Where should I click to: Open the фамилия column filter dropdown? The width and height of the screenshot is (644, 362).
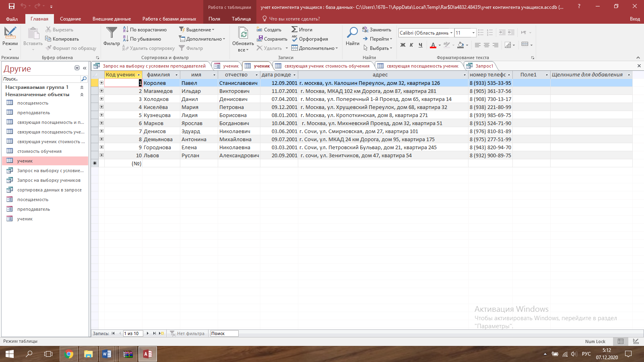176,75
